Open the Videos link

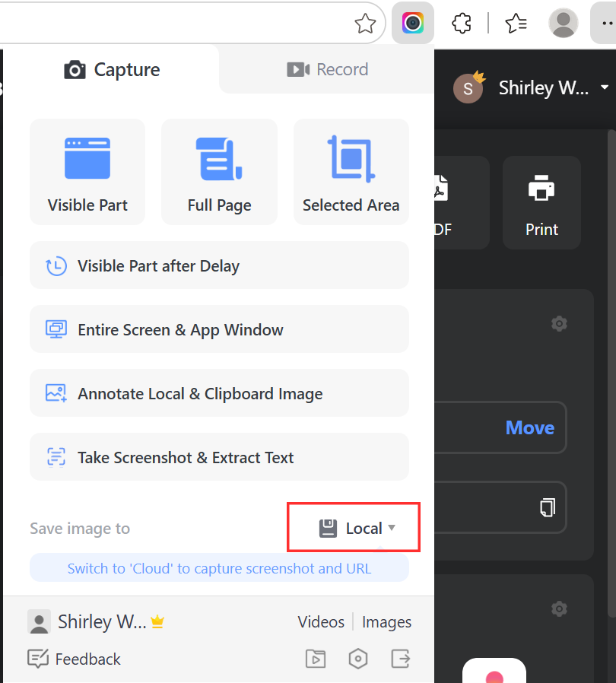point(321,622)
